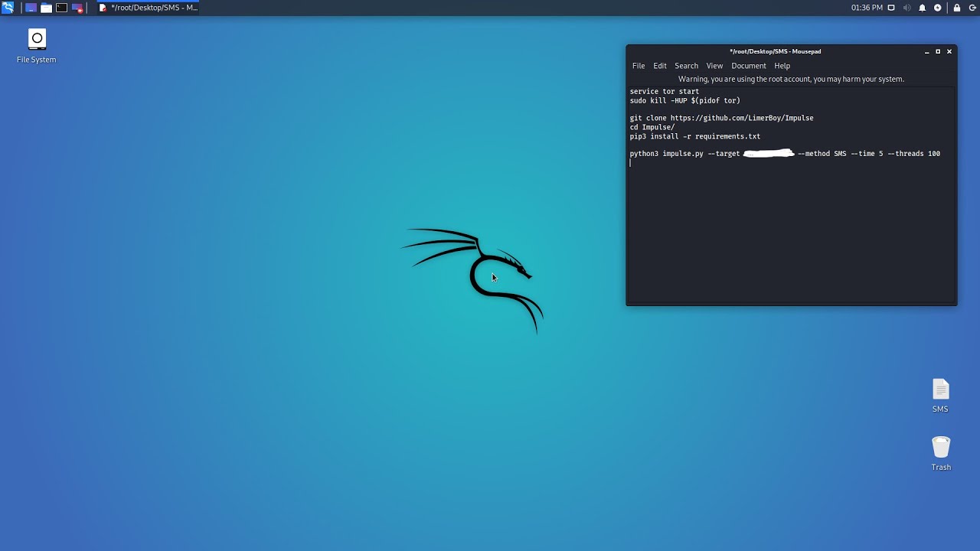The image size is (980, 551).
Task: Launch the file manager from the panel
Action: pos(46,8)
